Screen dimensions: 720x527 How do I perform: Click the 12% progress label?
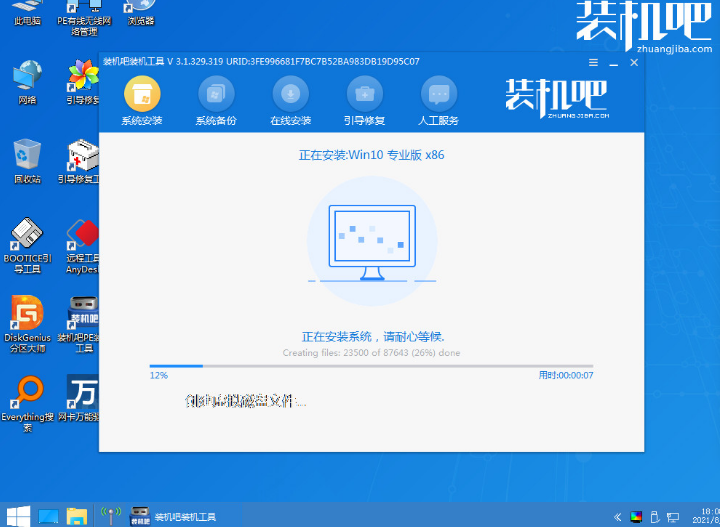[159, 376]
